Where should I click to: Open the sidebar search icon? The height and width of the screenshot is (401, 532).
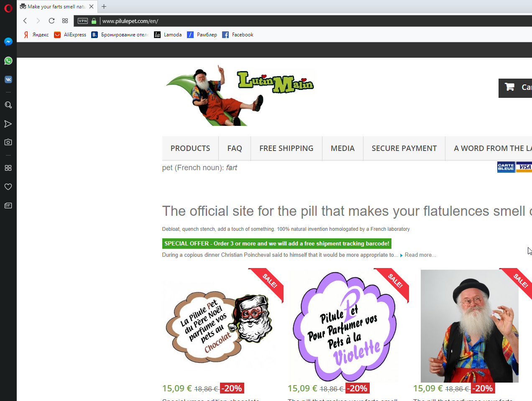click(8, 105)
